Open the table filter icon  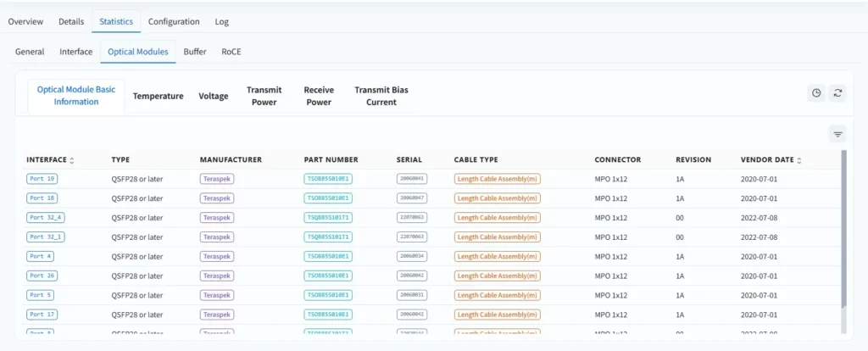coord(837,134)
